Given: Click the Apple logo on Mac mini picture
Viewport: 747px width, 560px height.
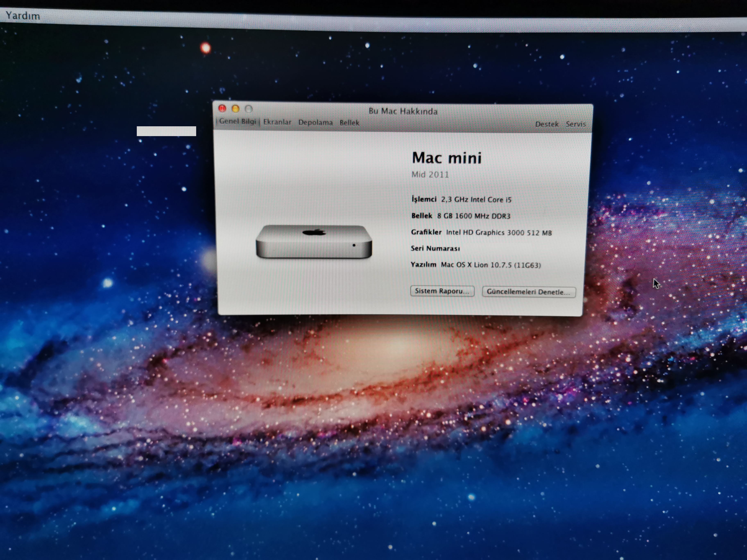Looking at the screenshot, I should (x=314, y=232).
